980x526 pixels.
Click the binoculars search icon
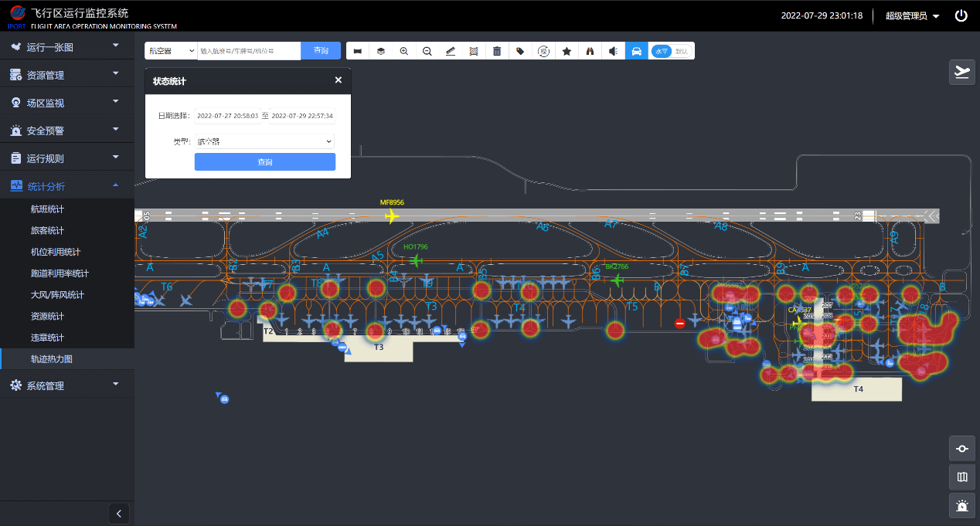(590, 51)
